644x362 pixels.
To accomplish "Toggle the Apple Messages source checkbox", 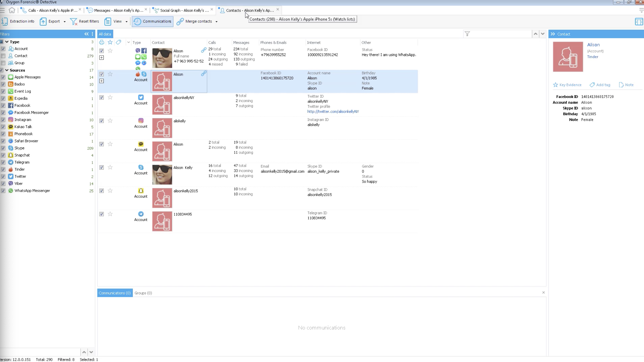I will 3,77.
